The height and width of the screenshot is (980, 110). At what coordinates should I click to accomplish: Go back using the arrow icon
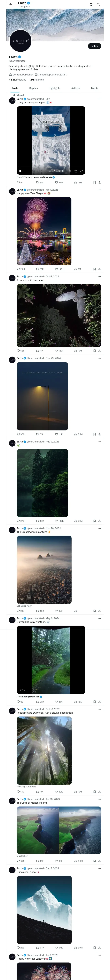tap(11, 5)
